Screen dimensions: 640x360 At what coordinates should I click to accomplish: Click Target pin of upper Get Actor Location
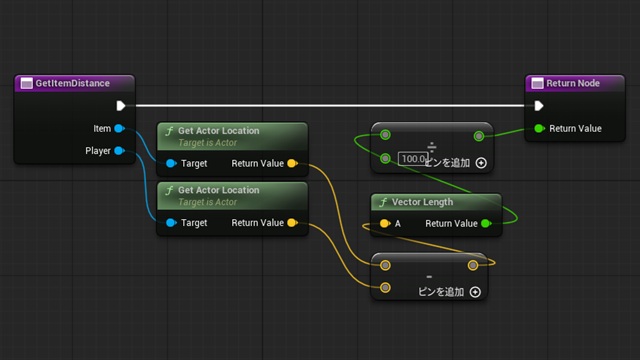[x=171, y=164]
